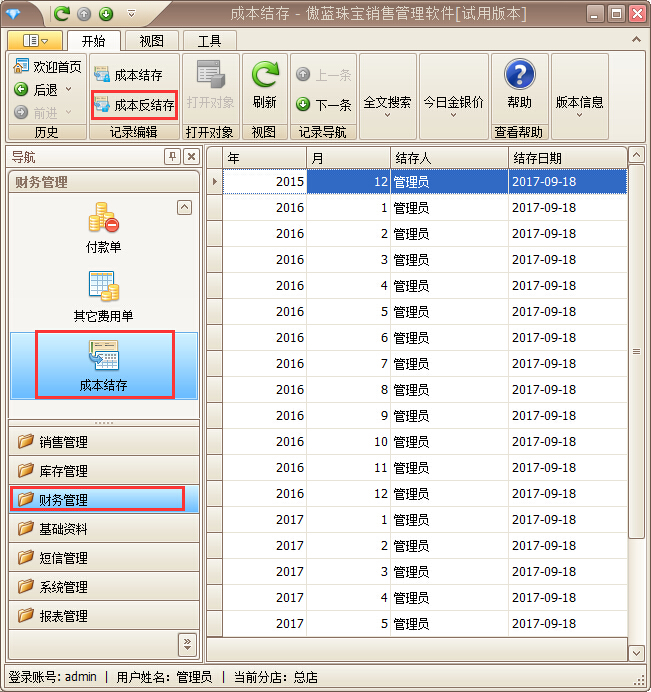Open the 库存管理 navigation group
Screen dimensions: 651x692
pyautogui.click(x=104, y=471)
